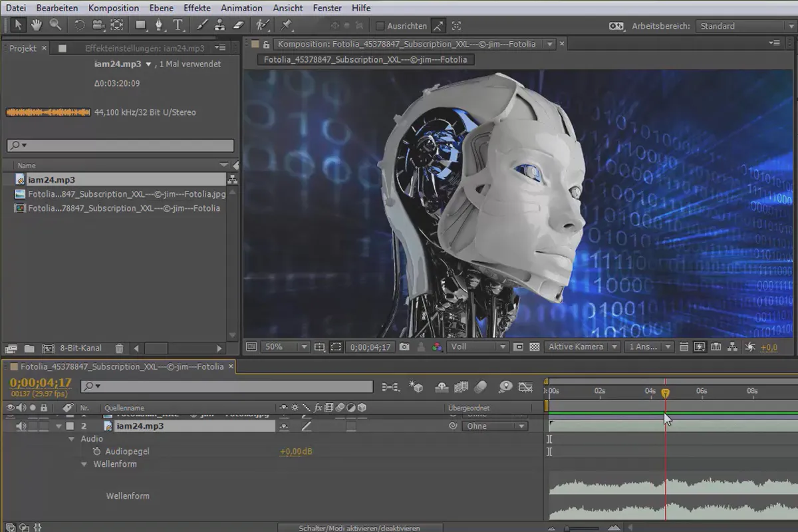Screen dimensions: 798x532
Task: Select the Pen tool
Action: click(x=159, y=25)
